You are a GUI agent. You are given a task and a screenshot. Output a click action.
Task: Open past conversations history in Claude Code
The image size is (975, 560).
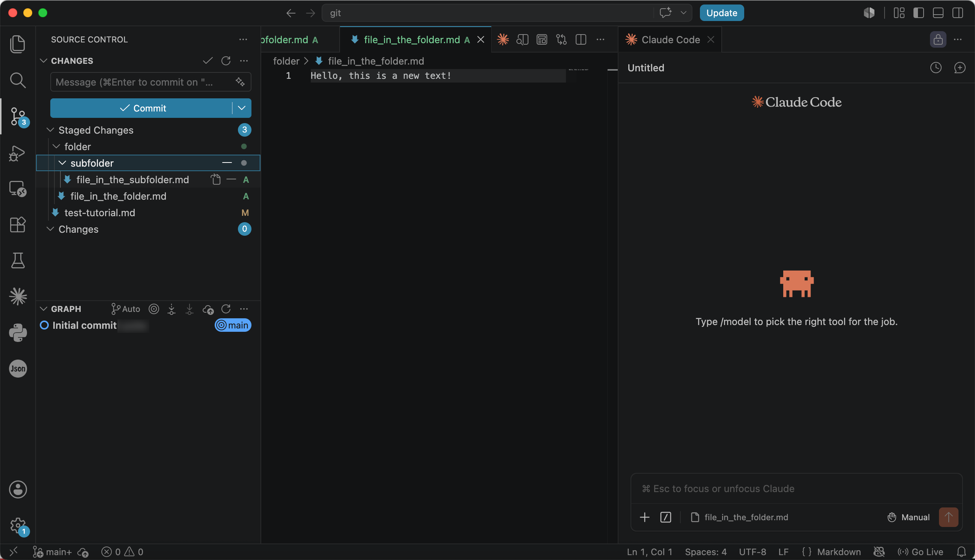pyautogui.click(x=936, y=68)
